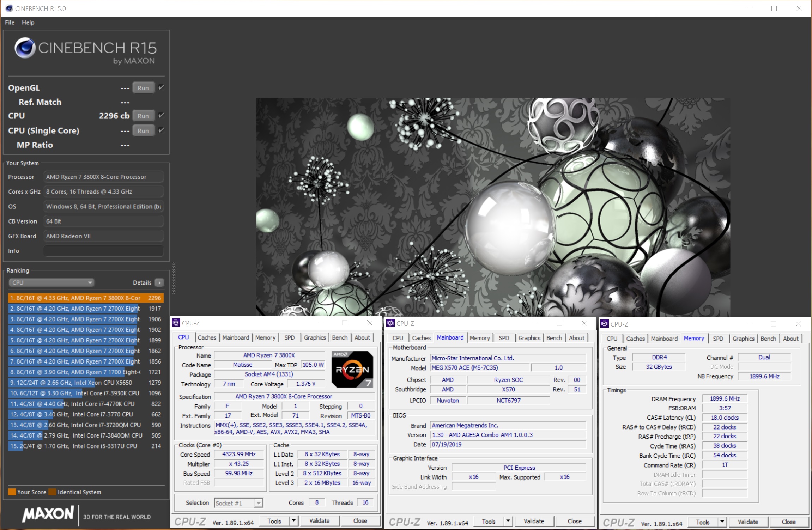This screenshot has width=812, height=530.
Task: Click the Ryzen 7 processor logo
Action: pyautogui.click(x=352, y=369)
